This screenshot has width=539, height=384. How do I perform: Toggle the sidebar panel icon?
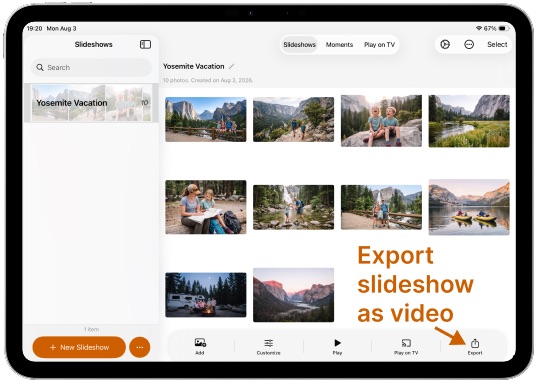point(145,44)
